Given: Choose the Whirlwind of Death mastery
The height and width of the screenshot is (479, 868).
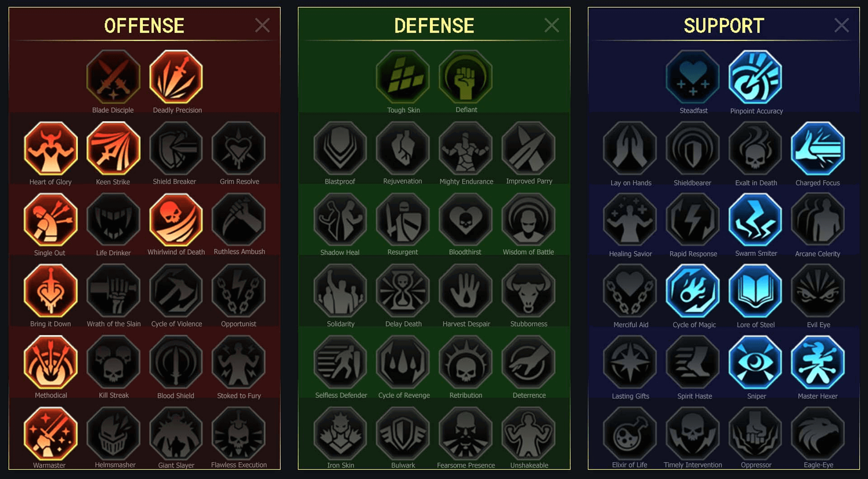Looking at the screenshot, I should 176,220.
